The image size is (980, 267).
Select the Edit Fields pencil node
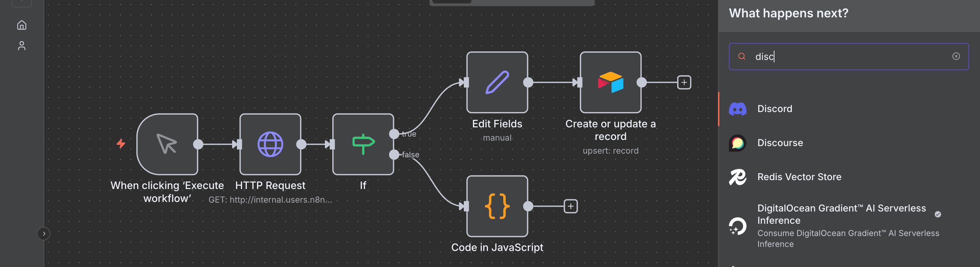(x=497, y=82)
